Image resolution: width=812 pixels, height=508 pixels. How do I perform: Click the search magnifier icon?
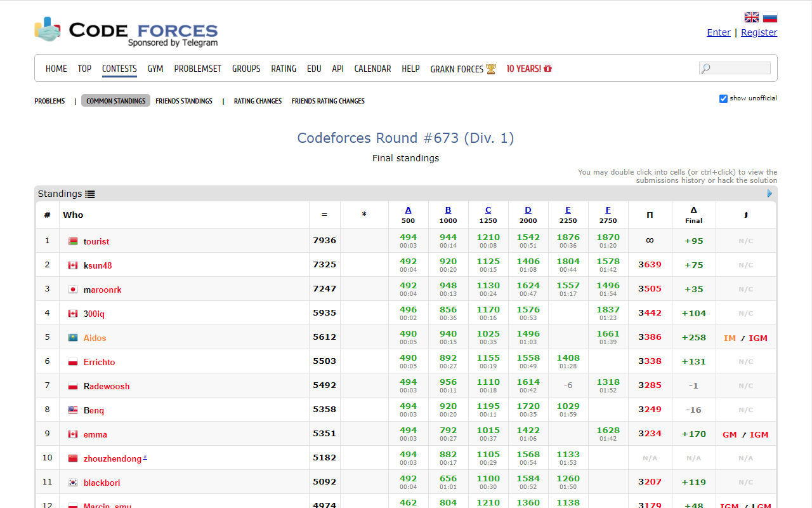705,68
